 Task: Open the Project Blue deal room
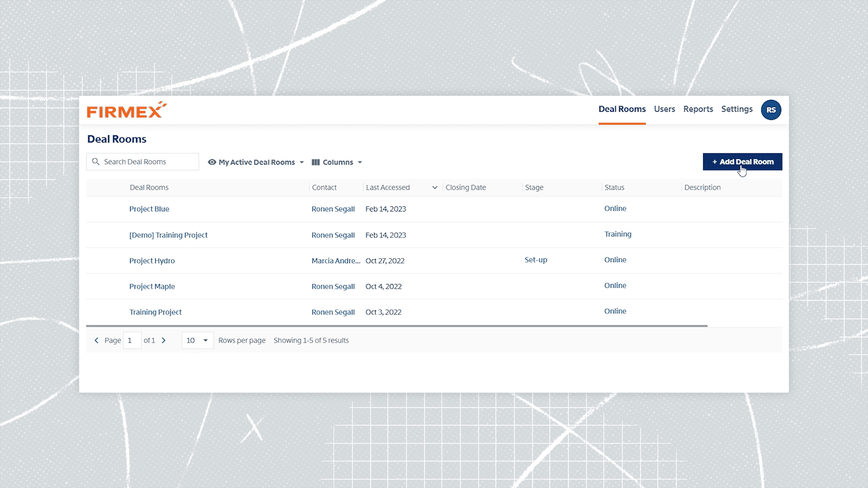[149, 209]
